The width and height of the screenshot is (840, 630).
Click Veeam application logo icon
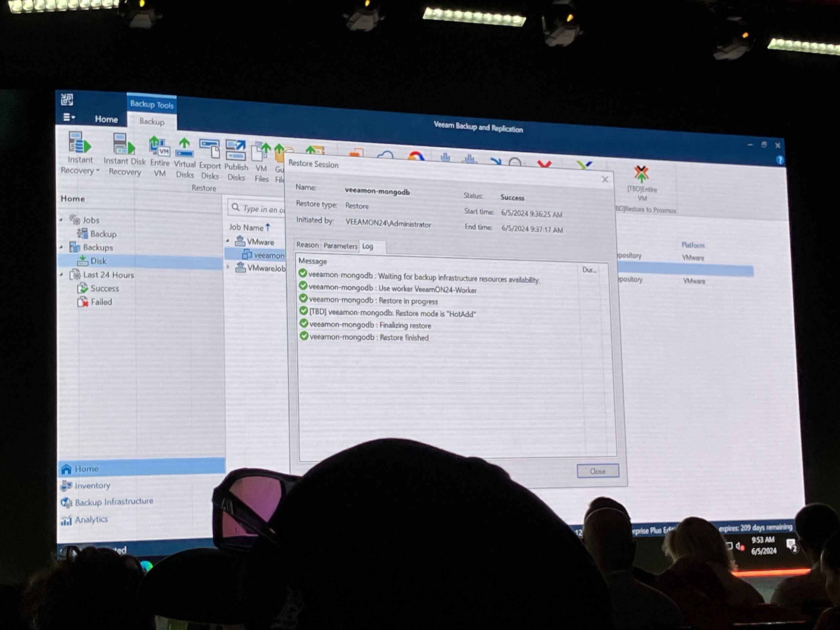(67, 100)
